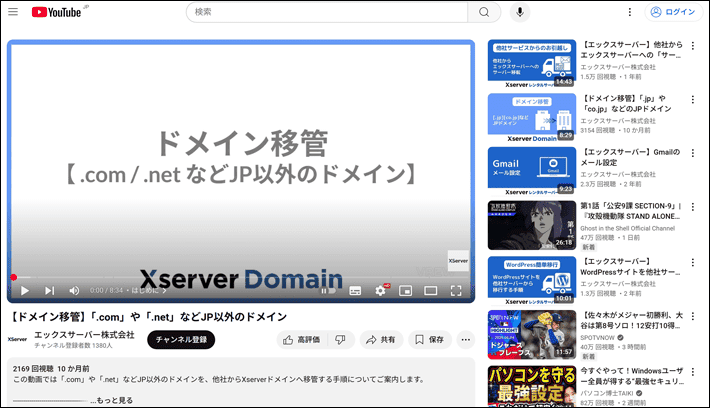Open settings three-dot menu in header
Image resolution: width=710 pixels, height=408 pixels.
coord(629,12)
